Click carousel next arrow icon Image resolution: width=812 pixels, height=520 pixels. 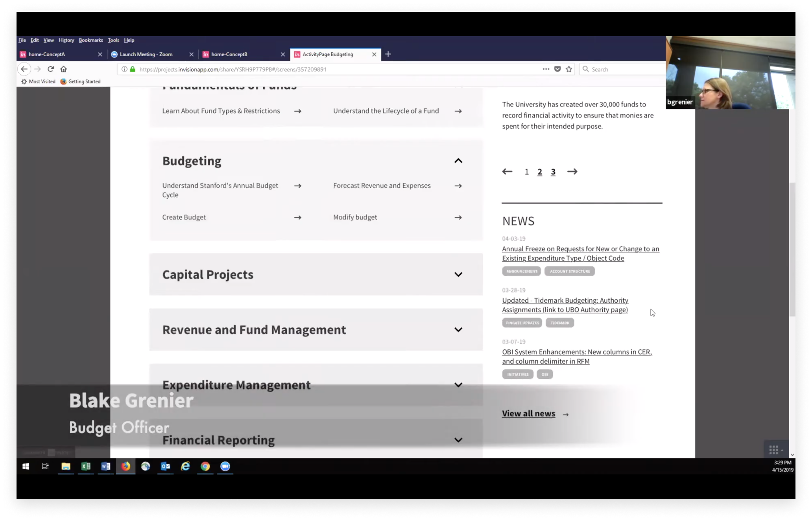click(x=572, y=171)
